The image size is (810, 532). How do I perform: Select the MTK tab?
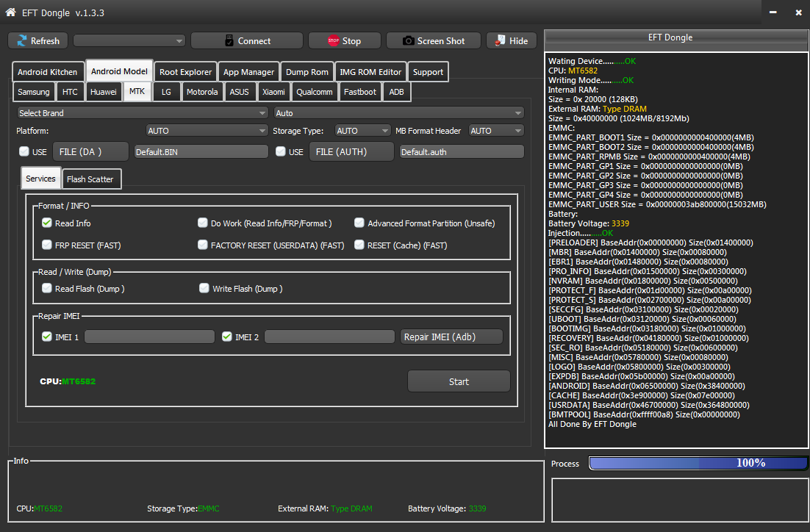coord(137,91)
